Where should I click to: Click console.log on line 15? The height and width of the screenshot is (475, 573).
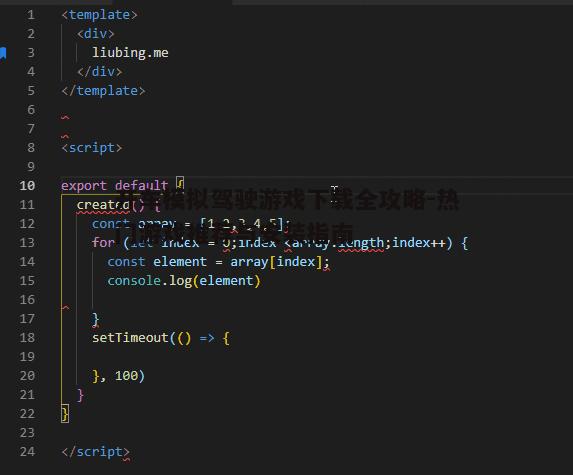coord(149,281)
